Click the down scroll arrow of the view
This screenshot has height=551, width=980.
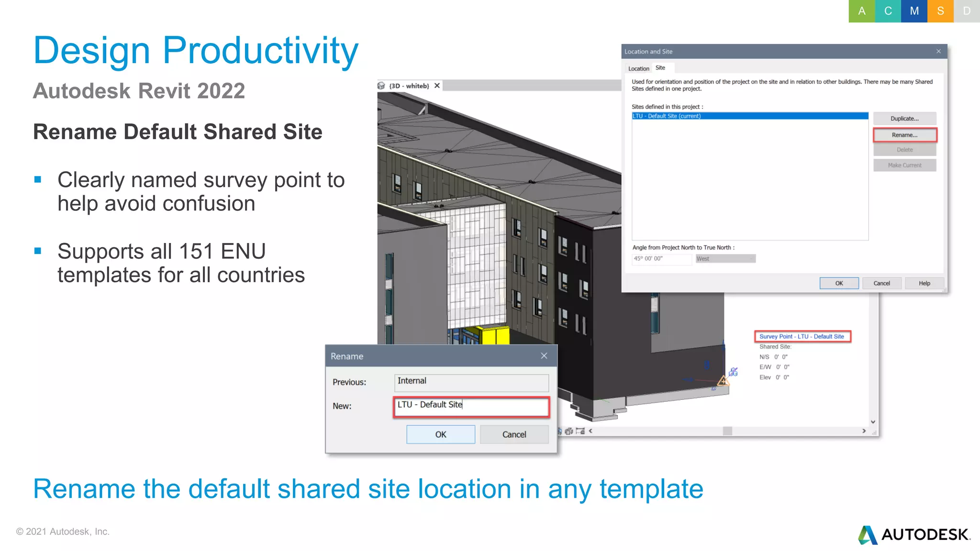[x=873, y=422]
